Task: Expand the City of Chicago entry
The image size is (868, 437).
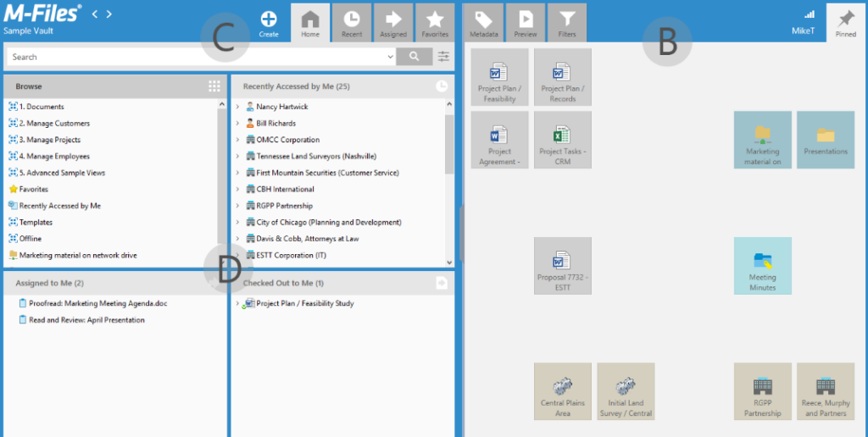Action: pyautogui.click(x=237, y=223)
